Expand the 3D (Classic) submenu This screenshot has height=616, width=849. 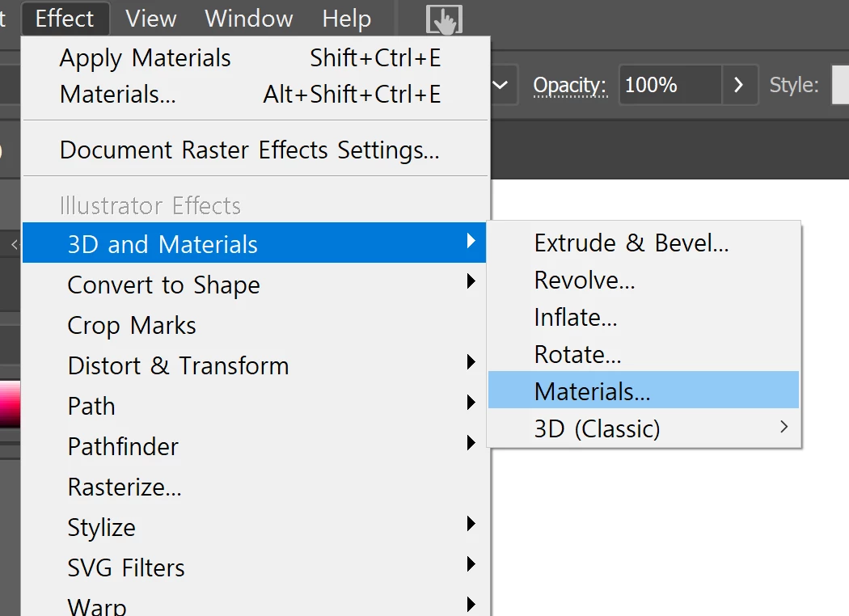(644, 428)
